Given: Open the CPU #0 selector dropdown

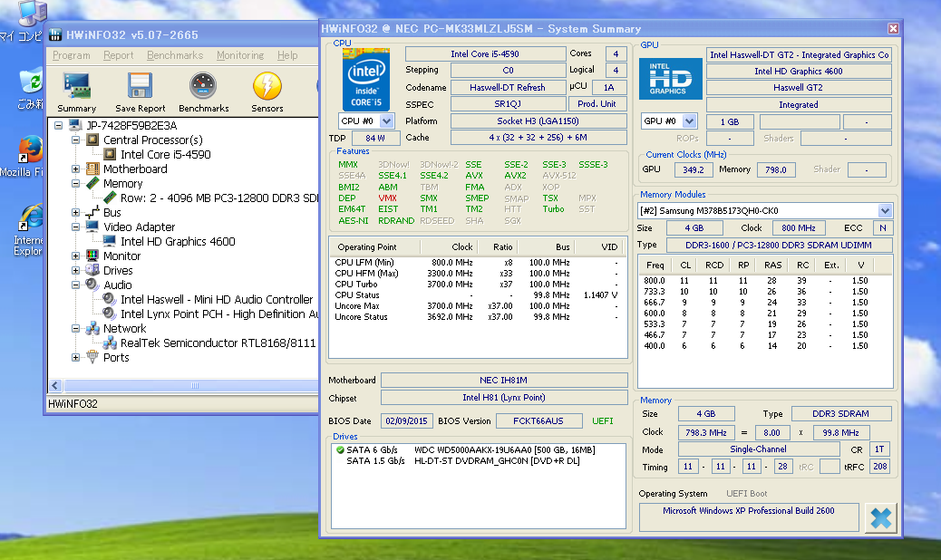Looking at the screenshot, I should 386,121.
